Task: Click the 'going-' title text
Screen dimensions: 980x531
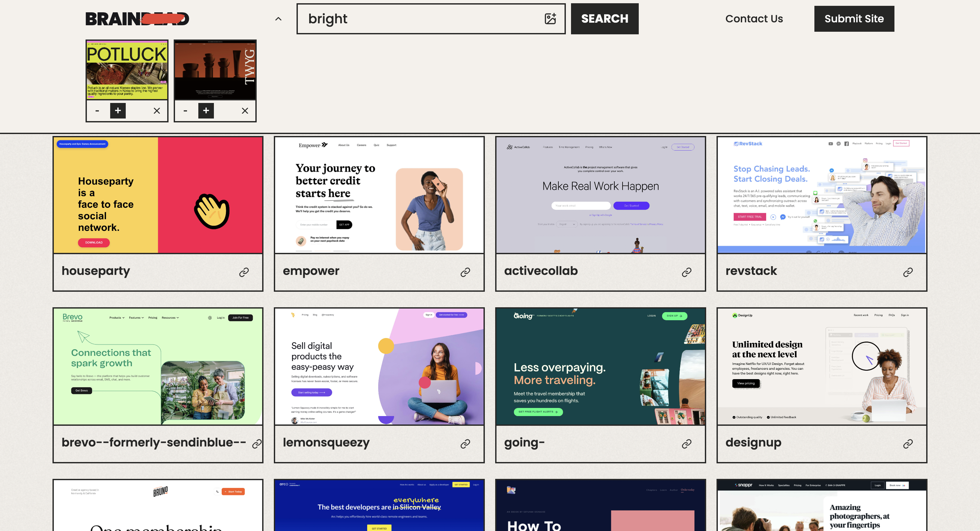Action: click(524, 442)
